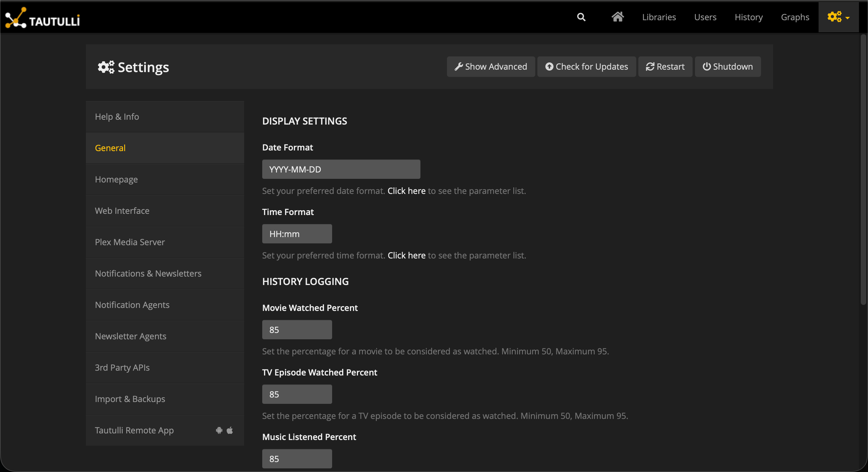
Task: Click the Android icon in sidebar
Action: [219, 430]
